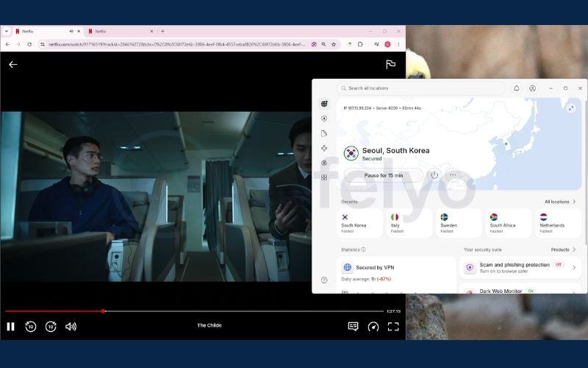
Task: Click the Netflix URL address bar
Action: coord(177,44)
